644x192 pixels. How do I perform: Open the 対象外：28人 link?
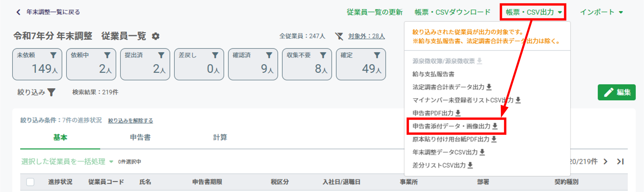pos(366,36)
